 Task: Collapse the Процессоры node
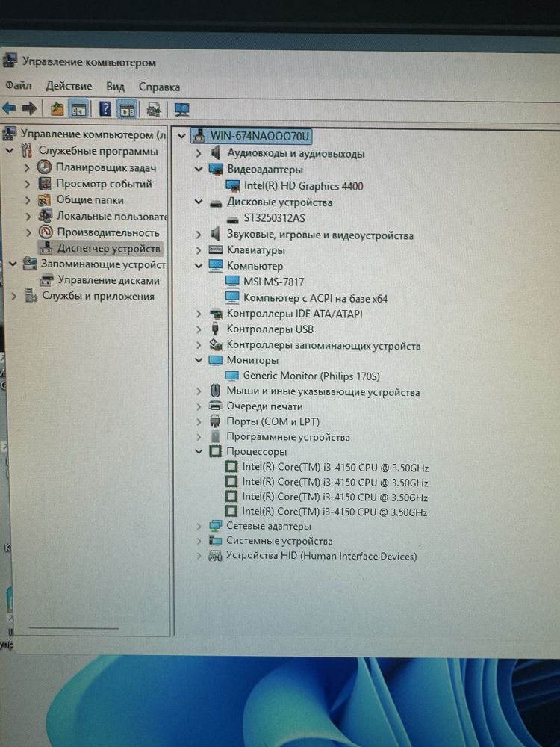[199, 450]
